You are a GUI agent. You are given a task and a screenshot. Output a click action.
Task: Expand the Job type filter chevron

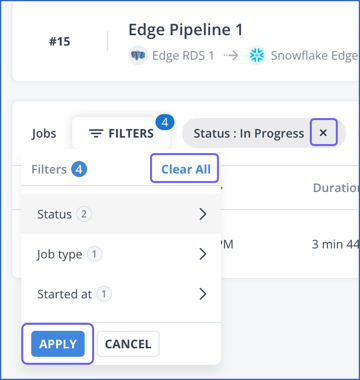pos(203,254)
